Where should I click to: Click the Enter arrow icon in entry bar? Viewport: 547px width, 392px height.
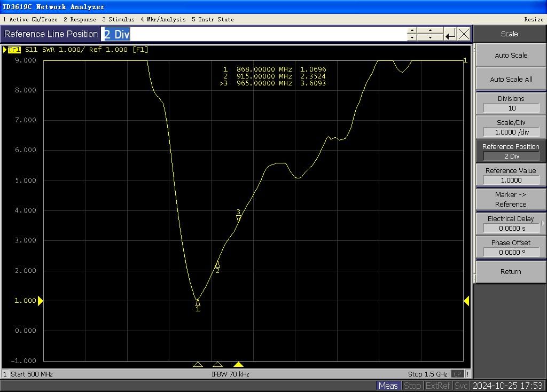click(x=450, y=34)
